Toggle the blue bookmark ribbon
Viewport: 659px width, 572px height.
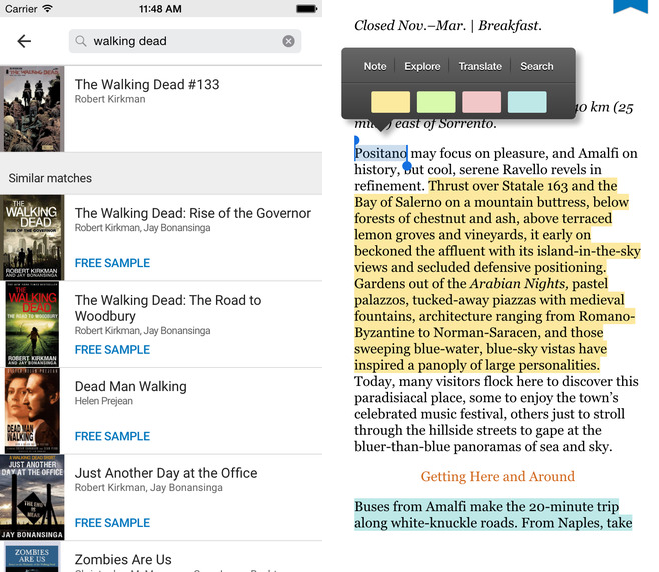pyautogui.click(x=630, y=6)
